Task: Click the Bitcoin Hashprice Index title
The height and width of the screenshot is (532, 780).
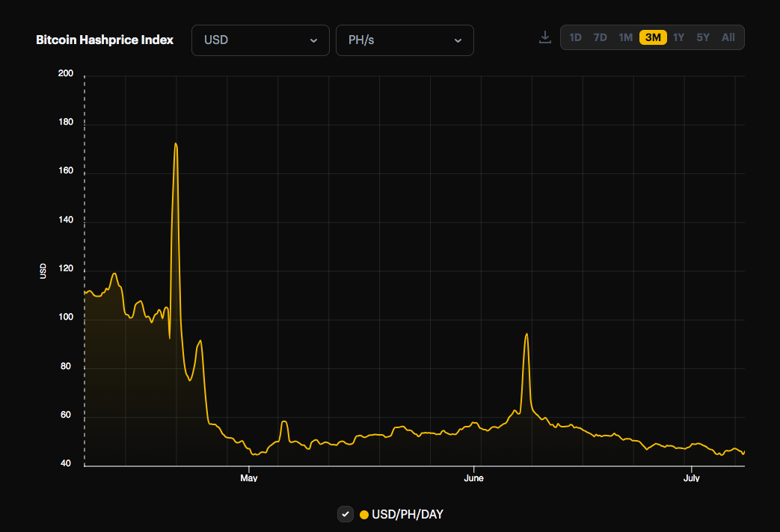Action: point(105,40)
